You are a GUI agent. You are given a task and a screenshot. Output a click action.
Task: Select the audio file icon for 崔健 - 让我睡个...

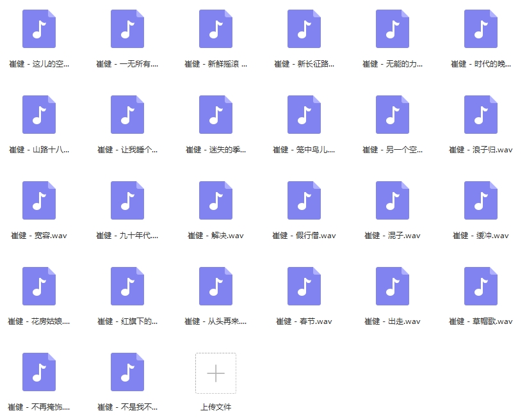(x=127, y=115)
